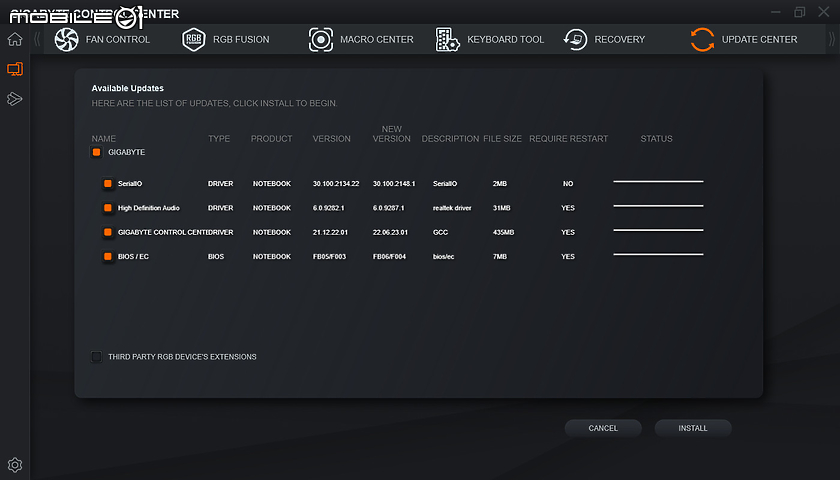This screenshot has width=840, height=480.
Task: Click the realtek driver description
Action: click(x=452, y=208)
